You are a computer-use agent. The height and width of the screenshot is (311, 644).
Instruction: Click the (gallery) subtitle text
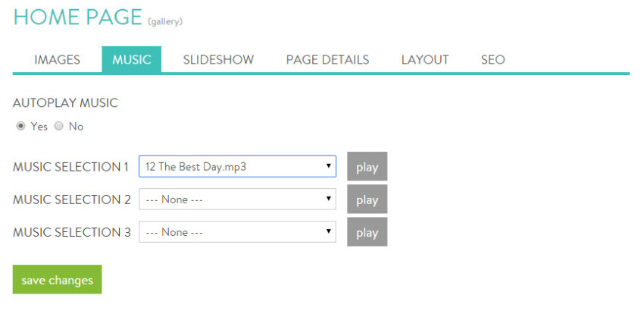pos(165,22)
